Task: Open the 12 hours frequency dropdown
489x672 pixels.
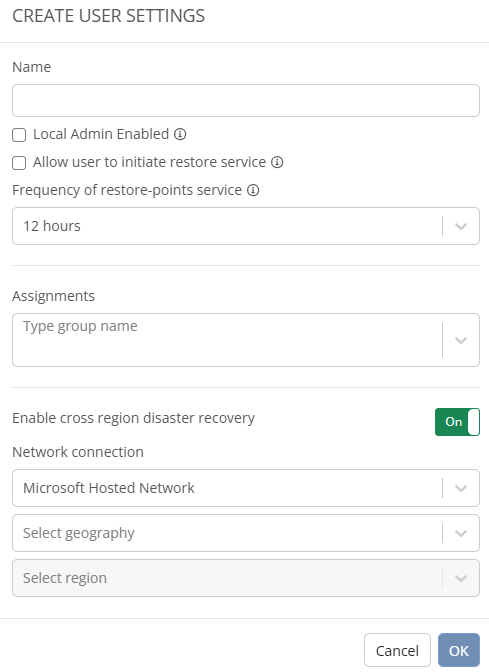Action: click(x=246, y=226)
